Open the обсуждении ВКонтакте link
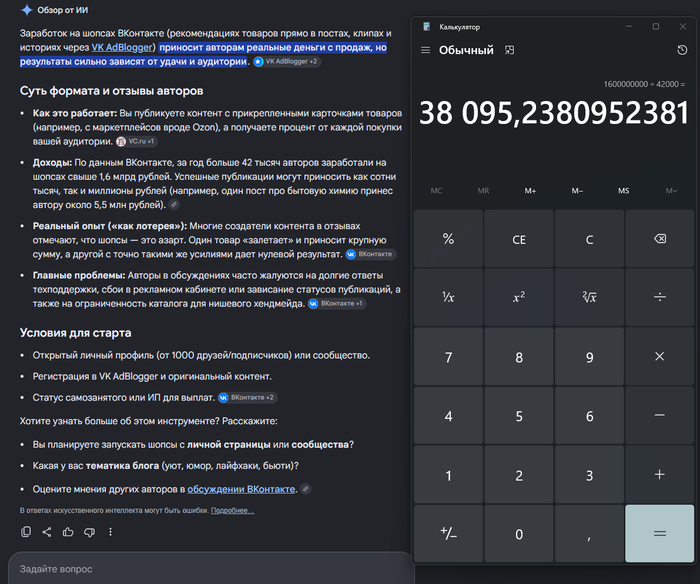700x584 pixels. 241,489
